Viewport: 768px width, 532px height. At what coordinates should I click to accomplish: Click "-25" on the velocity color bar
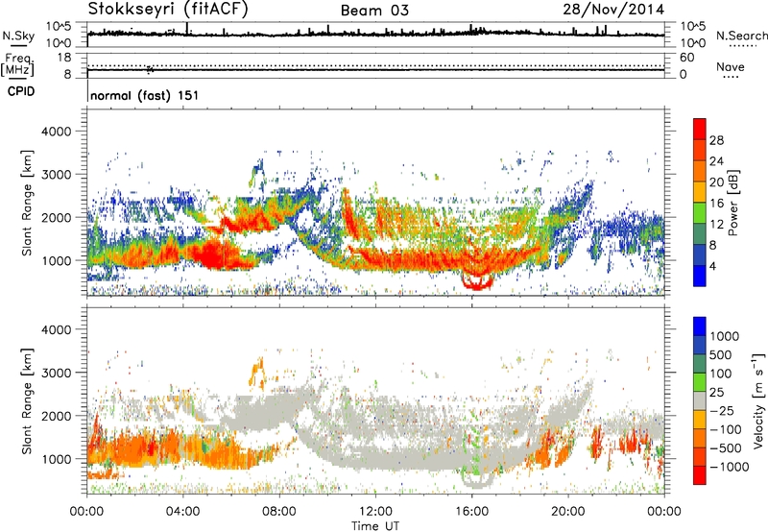[x=722, y=411]
